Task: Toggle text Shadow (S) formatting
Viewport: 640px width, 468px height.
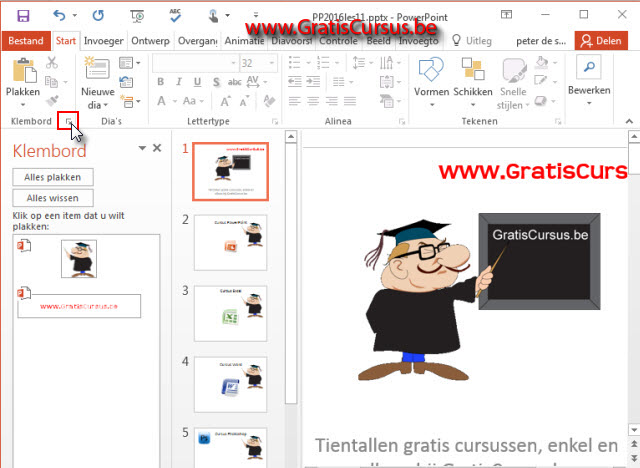Action: point(216,82)
